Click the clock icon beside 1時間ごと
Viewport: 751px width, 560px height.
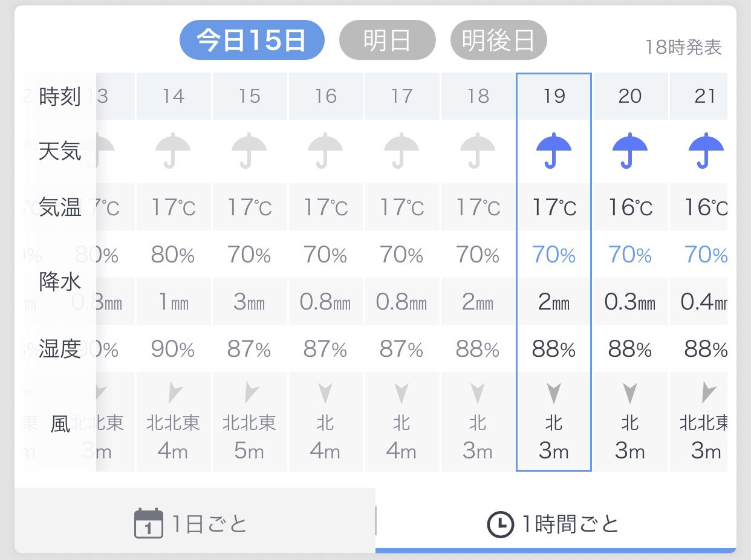pyautogui.click(x=500, y=524)
